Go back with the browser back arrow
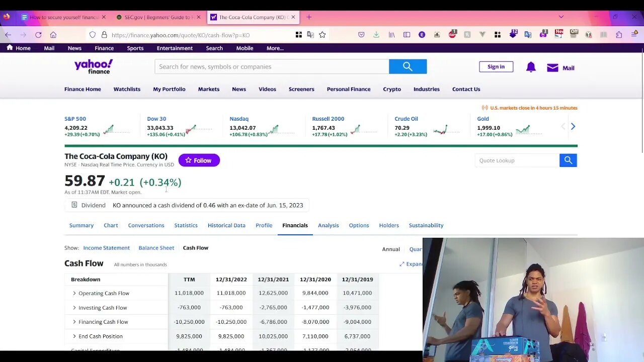Image resolution: width=644 pixels, height=362 pixels. click(8, 35)
